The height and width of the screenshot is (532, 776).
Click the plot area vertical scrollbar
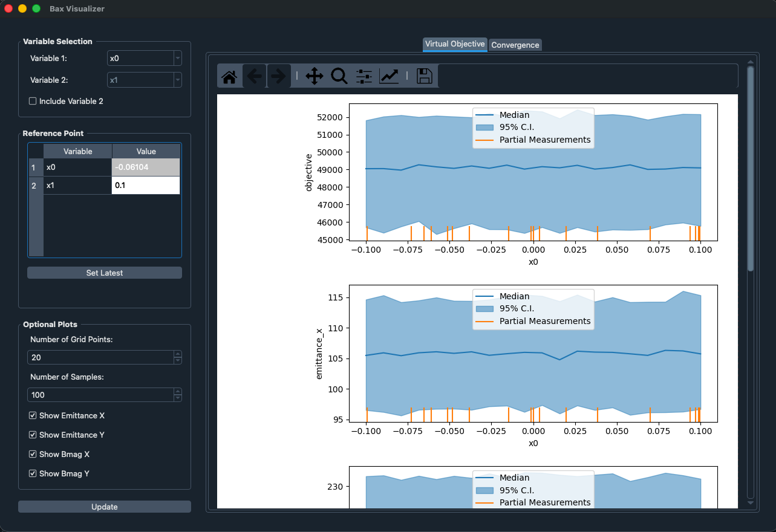751,168
